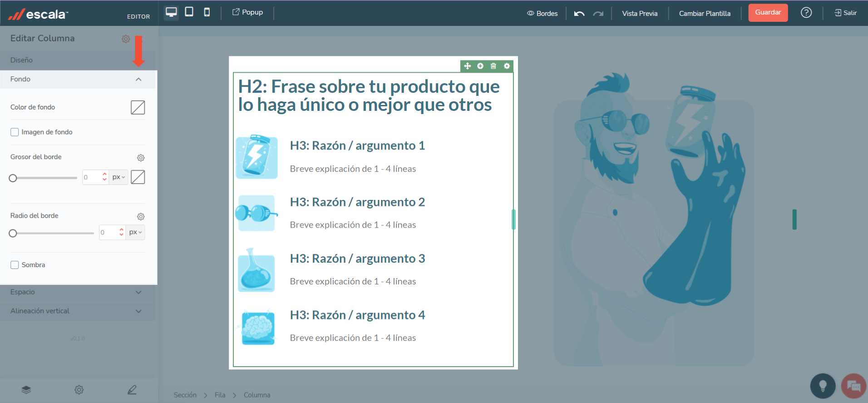Undo the last change

pos(579,14)
